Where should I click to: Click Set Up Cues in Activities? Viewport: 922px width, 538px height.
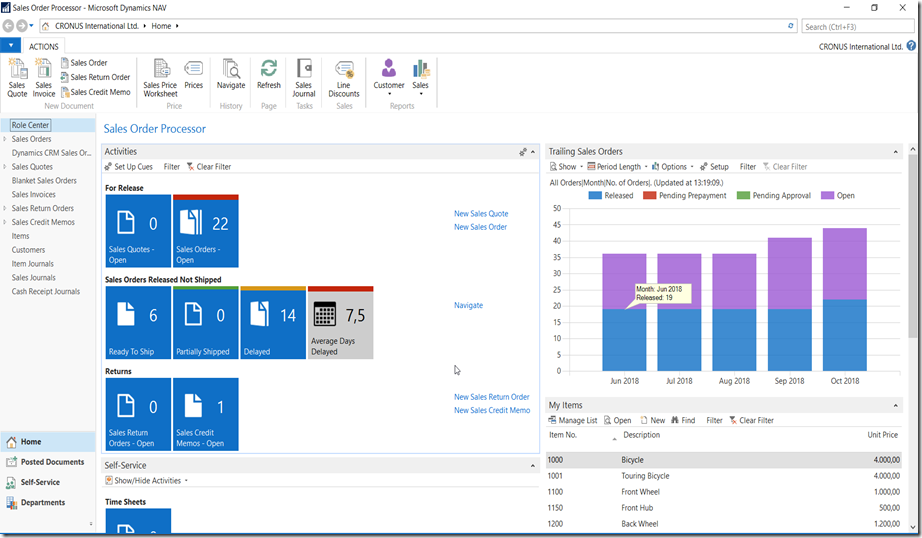[128, 166]
